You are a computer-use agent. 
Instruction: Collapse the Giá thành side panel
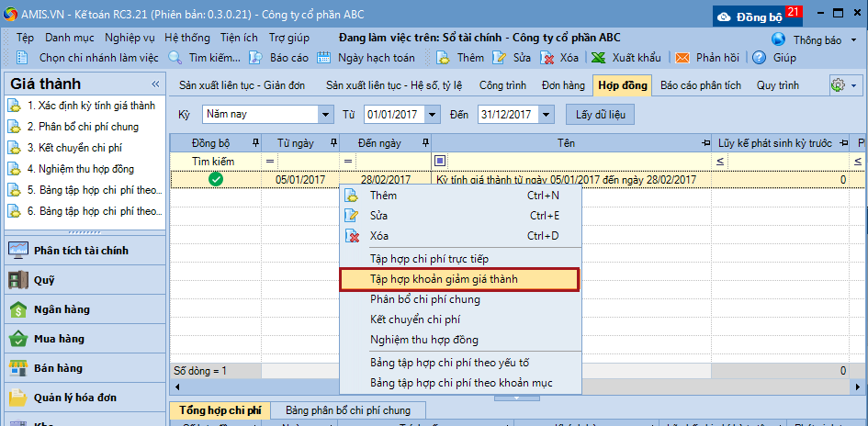coord(155,84)
